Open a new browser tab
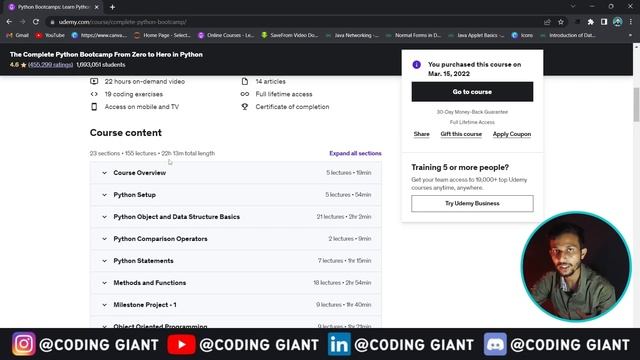The width and height of the screenshot is (640, 360). [x=112, y=7]
